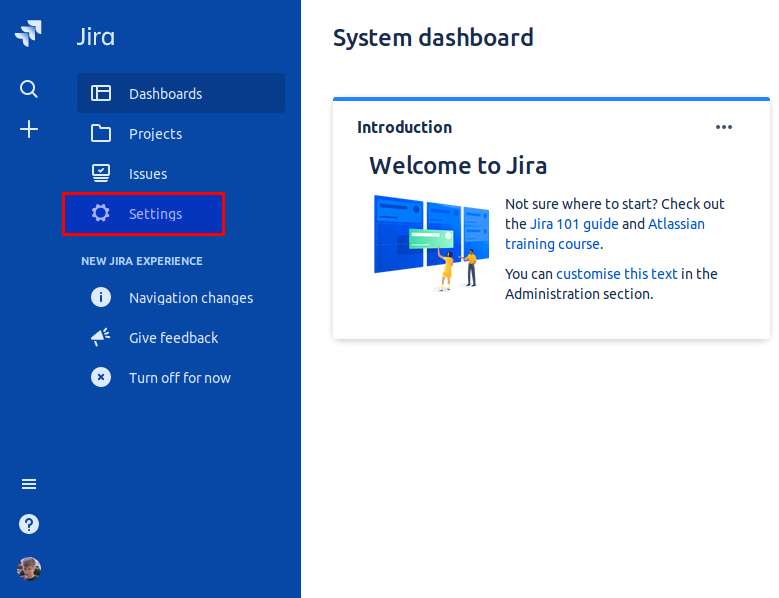This screenshot has width=779, height=598.
Task: Open Navigation changes entry
Action: coord(181,298)
